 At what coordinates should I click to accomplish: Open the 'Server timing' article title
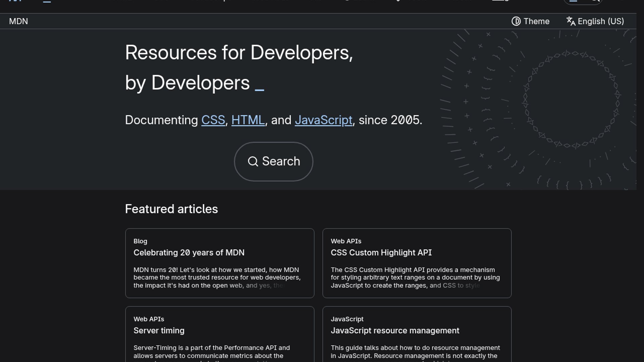pyautogui.click(x=159, y=331)
